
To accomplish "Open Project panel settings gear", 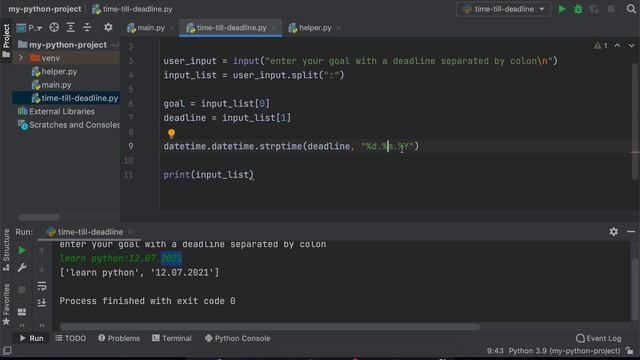I will coord(108,27).
